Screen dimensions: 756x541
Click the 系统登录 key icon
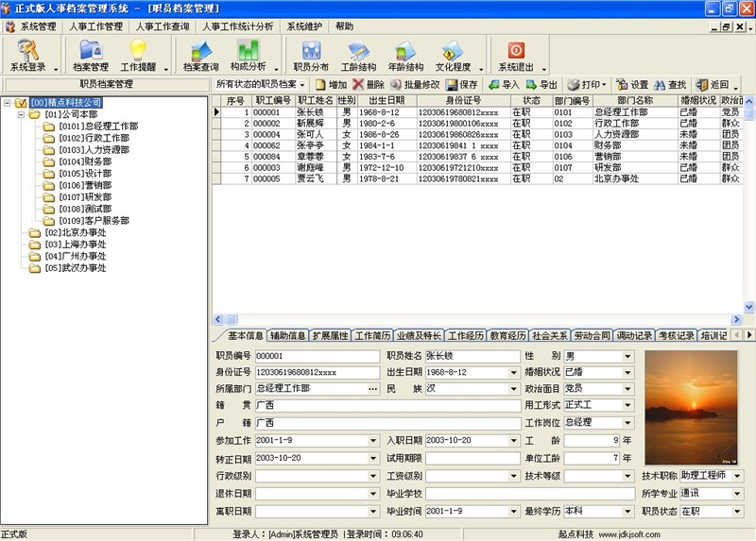click(x=28, y=50)
